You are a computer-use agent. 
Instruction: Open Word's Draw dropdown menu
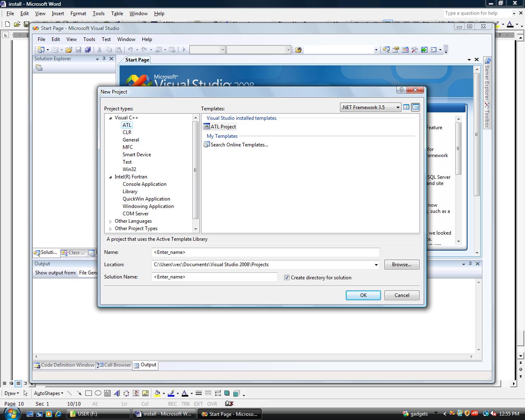pyautogui.click(x=11, y=393)
